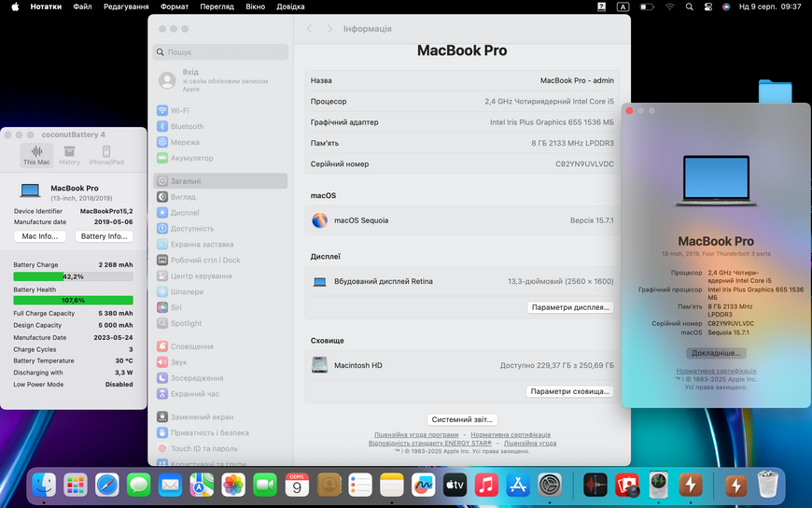
Task: Go back using the settings back arrow
Action: pyautogui.click(x=310, y=29)
